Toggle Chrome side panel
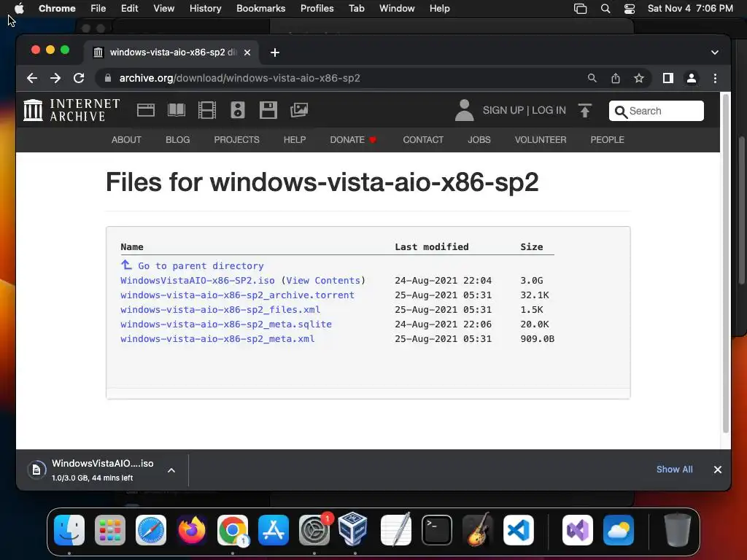 click(x=668, y=78)
